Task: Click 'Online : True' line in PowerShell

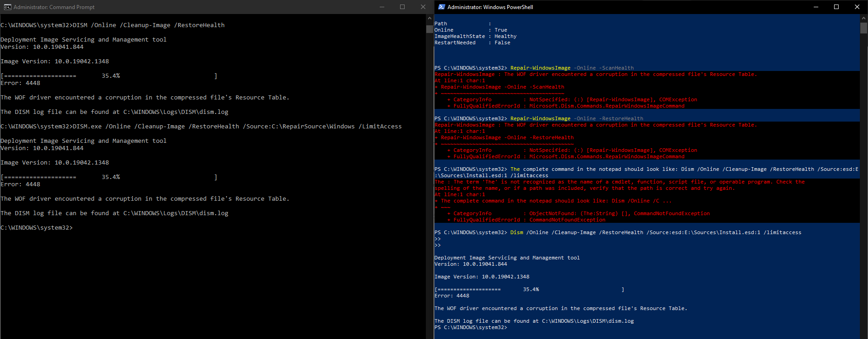Action: 471,30
